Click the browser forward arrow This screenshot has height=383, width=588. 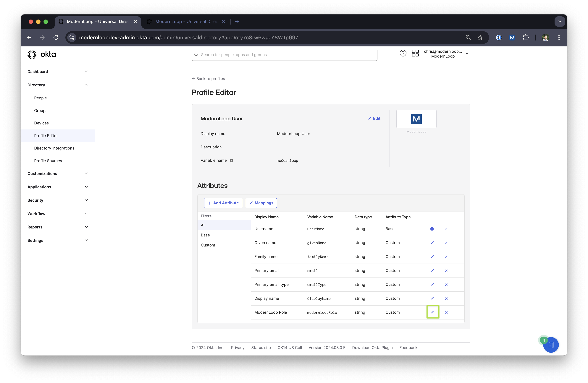tap(42, 38)
